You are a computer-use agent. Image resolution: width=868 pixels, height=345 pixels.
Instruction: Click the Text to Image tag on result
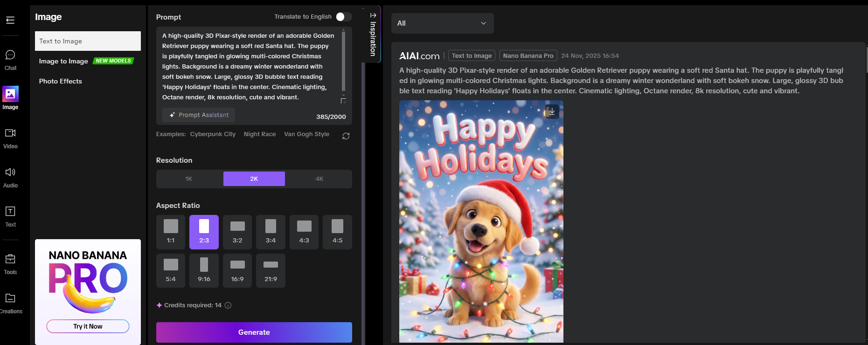click(472, 56)
